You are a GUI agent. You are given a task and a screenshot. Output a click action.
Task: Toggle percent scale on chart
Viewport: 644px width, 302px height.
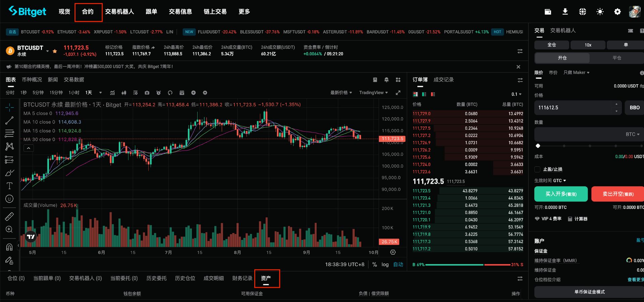click(374, 264)
